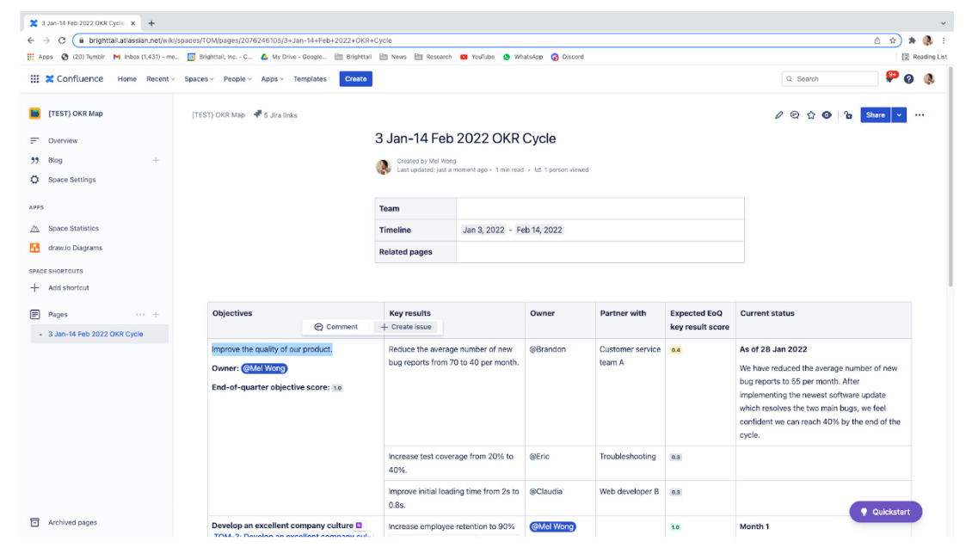Viewport: 972px width, 560px height.
Task: Open a new browser tab
Action: pyautogui.click(x=151, y=23)
